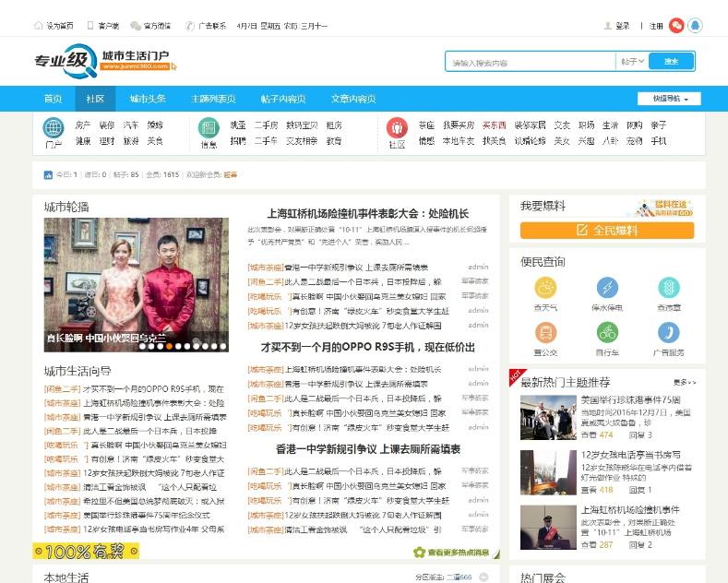The image size is (728, 583).
Task: Click the blue QQ login icon
Action: click(x=695, y=26)
